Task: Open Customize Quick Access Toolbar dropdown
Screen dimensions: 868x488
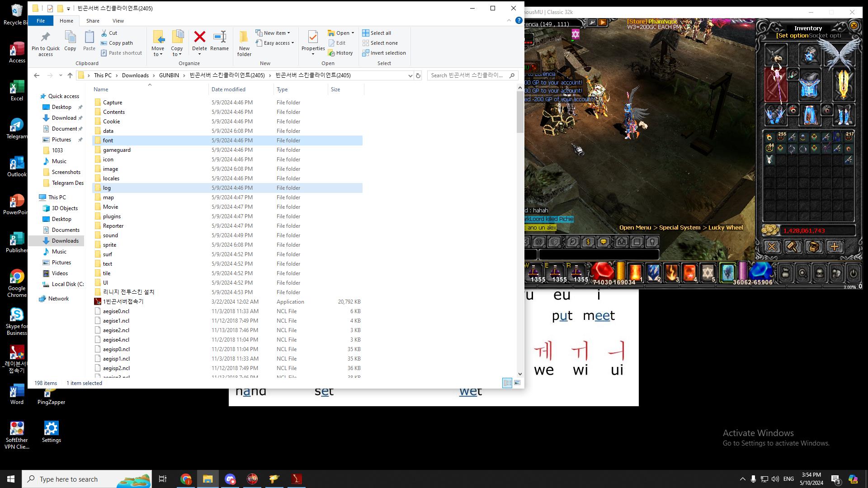Action: point(68,9)
